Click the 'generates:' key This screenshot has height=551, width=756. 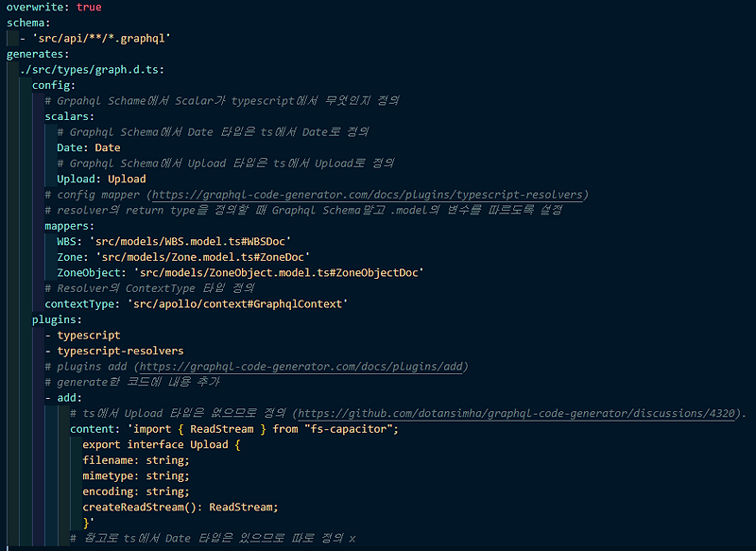pyautogui.click(x=38, y=54)
